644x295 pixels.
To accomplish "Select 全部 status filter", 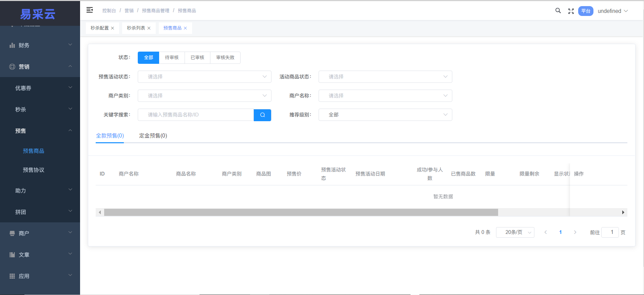I will click(x=149, y=58).
